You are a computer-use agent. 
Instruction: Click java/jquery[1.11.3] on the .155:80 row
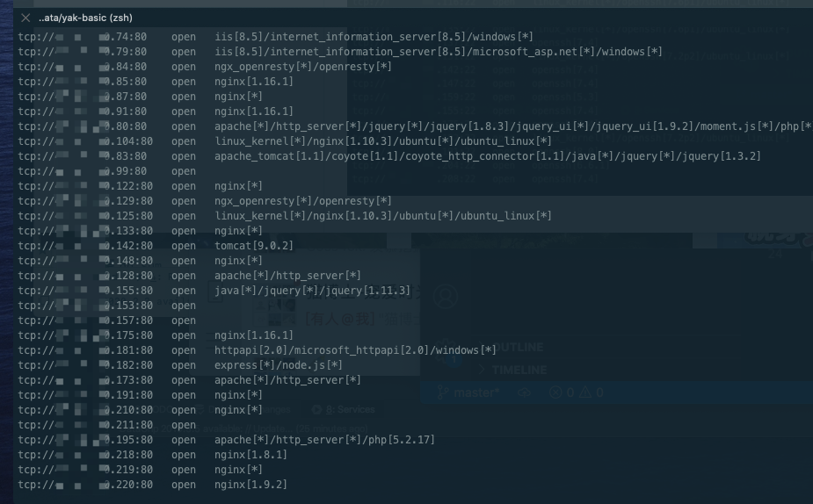(312, 291)
